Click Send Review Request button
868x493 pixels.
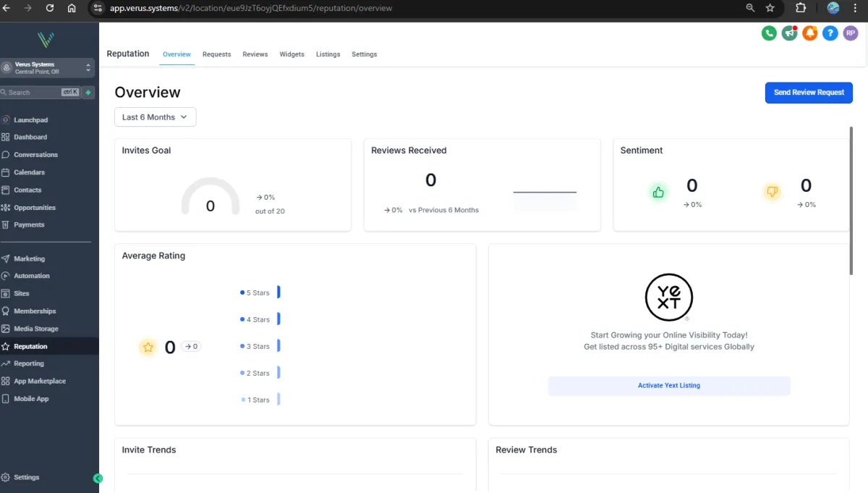tap(809, 93)
